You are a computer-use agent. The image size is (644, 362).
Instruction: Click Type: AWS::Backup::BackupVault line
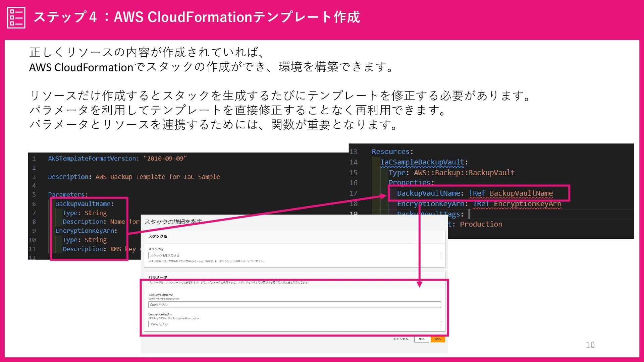pyautogui.click(x=451, y=173)
